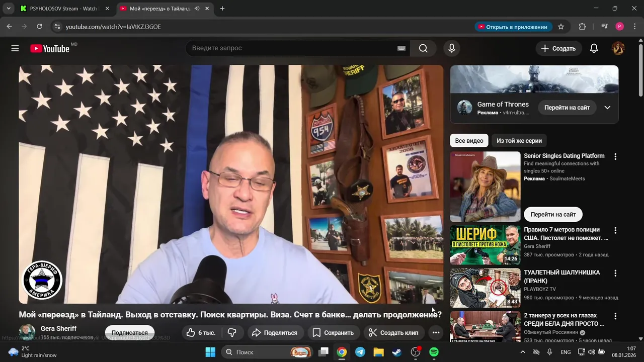Click Создать клип button
The image size is (644, 362).
tap(393, 333)
